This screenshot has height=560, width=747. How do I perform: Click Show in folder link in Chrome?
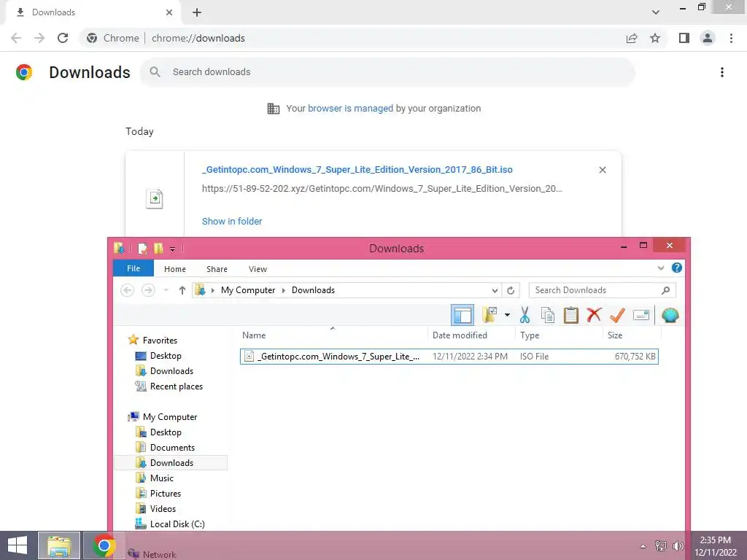(231, 221)
